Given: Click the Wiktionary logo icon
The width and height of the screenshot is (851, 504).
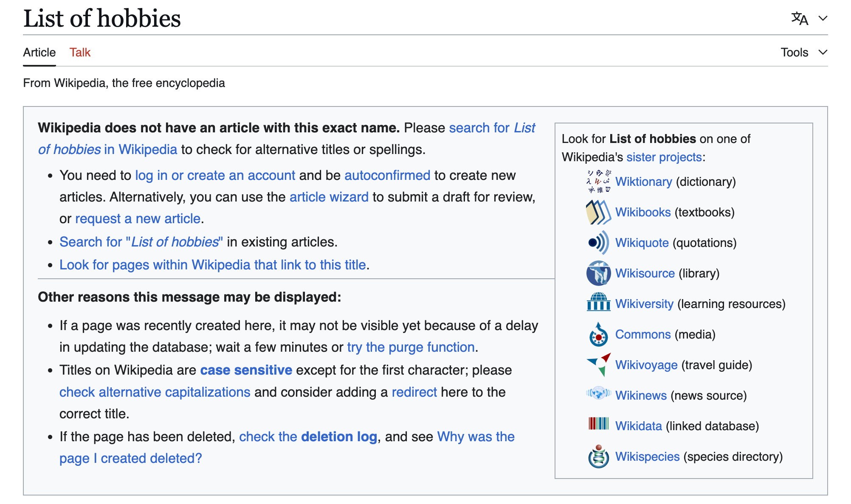Looking at the screenshot, I should (599, 182).
